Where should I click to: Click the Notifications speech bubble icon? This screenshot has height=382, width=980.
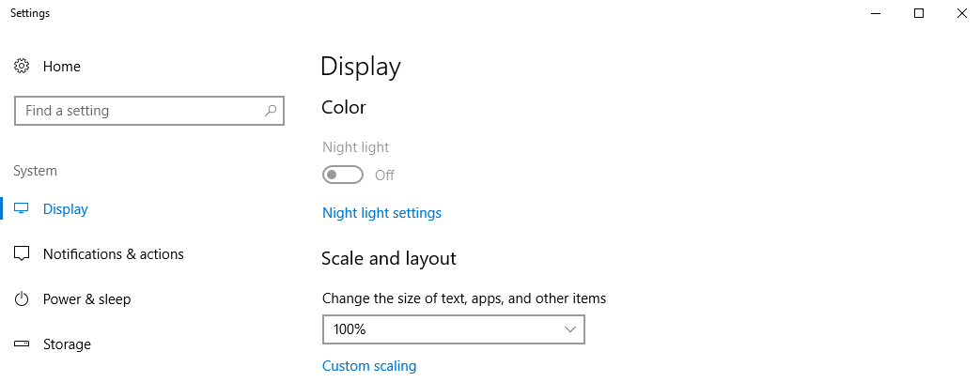(22, 254)
